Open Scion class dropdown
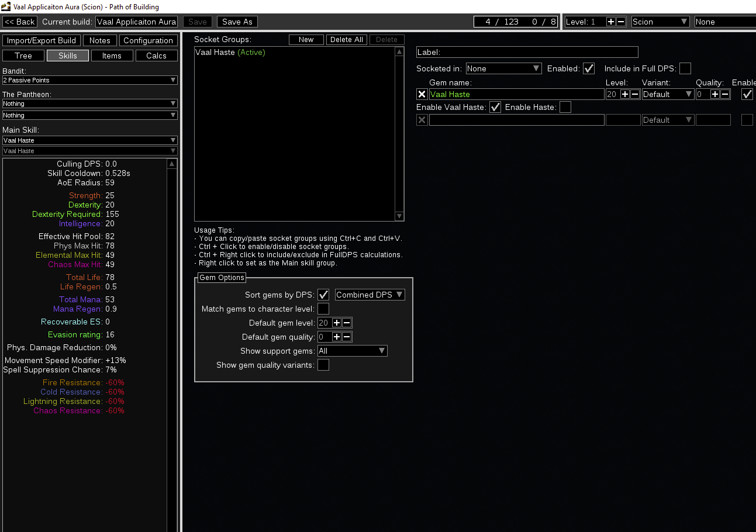This screenshot has width=756, height=532. pos(661,22)
